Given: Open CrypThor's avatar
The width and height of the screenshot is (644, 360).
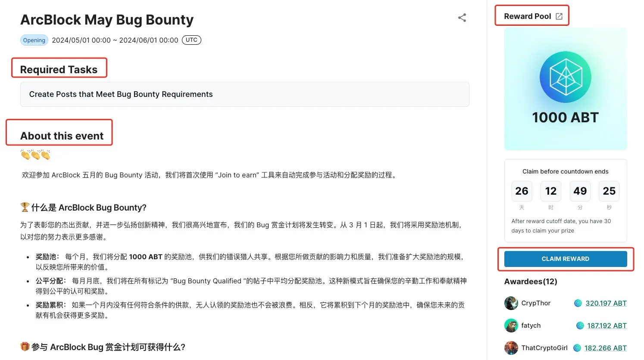Looking at the screenshot, I should click(511, 303).
